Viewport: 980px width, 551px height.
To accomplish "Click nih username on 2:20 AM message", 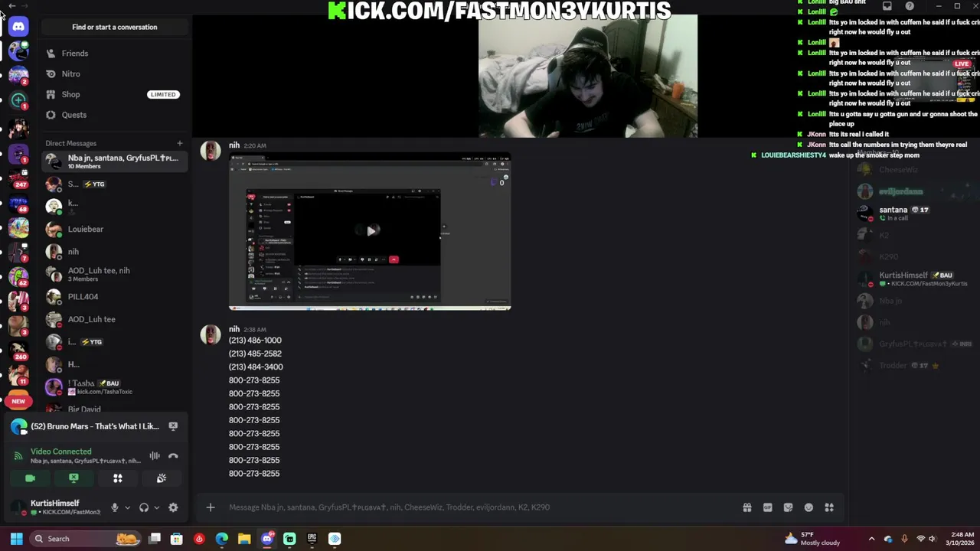I will click(234, 145).
